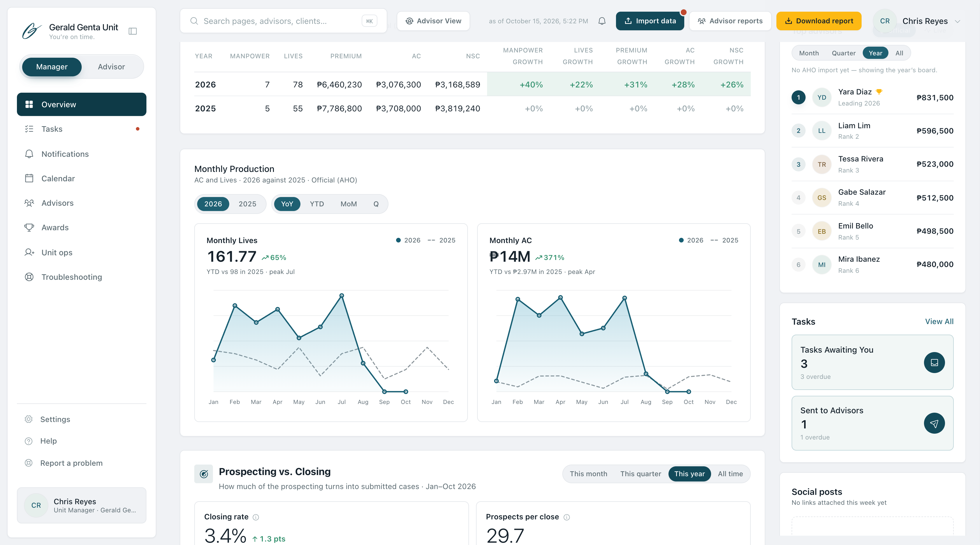This screenshot has width=980, height=545.
Task: Open Advisors in the sidebar
Action: [81, 203]
